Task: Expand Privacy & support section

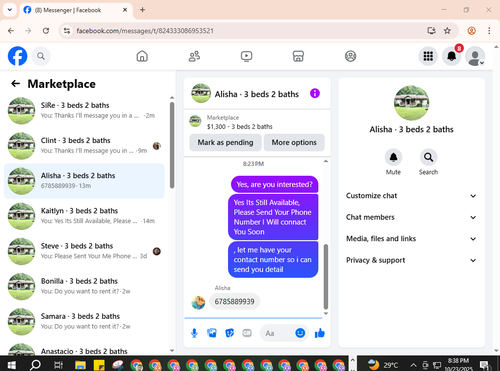Action: (x=411, y=260)
